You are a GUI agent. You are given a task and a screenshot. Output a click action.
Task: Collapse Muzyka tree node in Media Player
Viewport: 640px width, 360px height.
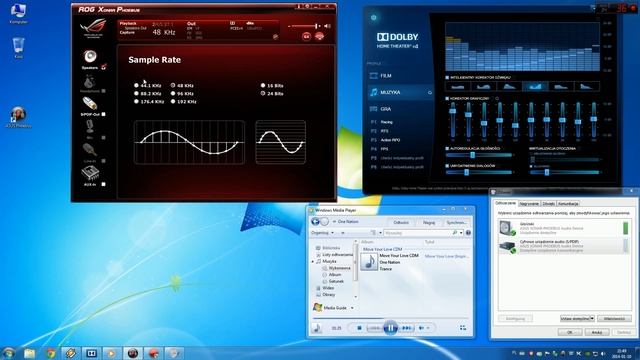(x=313, y=261)
